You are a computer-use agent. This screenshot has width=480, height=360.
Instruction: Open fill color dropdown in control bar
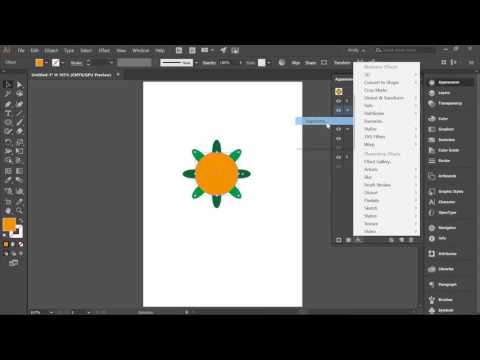[x=47, y=63]
